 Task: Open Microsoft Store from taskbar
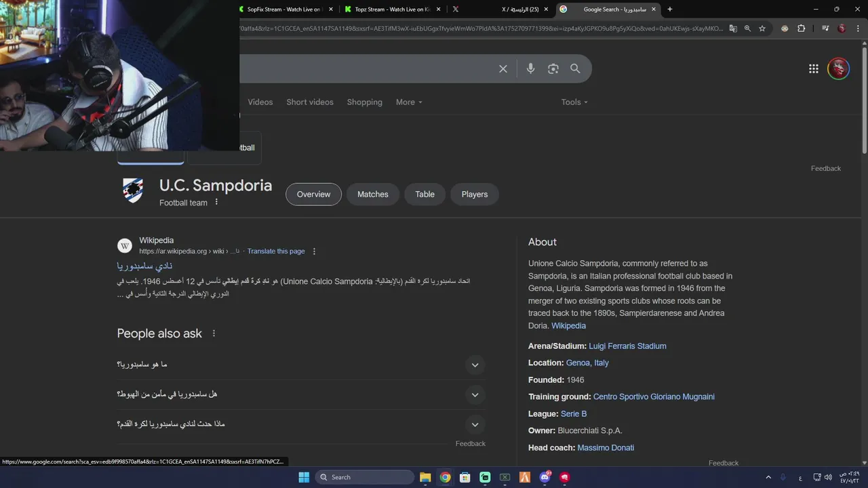click(x=465, y=477)
